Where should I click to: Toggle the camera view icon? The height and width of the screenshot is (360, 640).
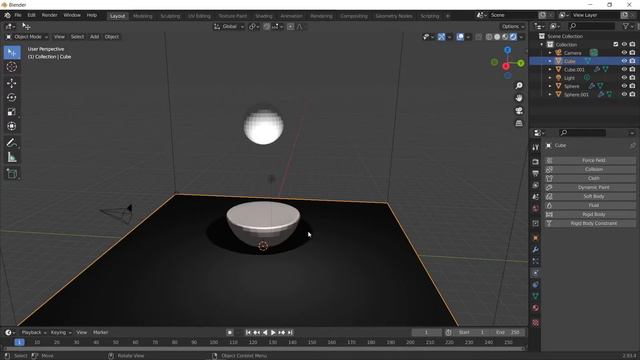coord(519,111)
